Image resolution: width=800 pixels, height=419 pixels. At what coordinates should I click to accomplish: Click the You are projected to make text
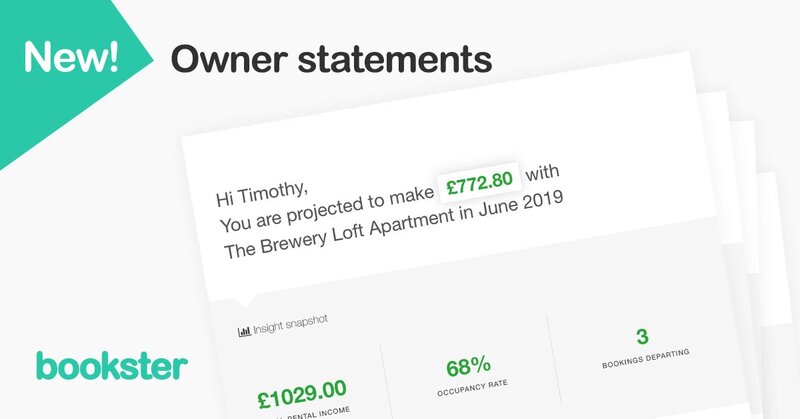point(327,209)
